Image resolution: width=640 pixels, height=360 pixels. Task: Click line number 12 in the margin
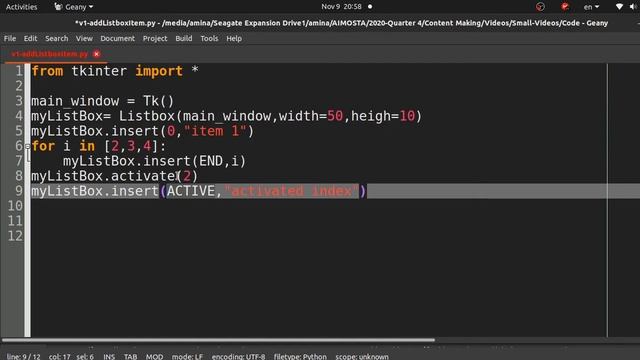[x=15, y=236]
